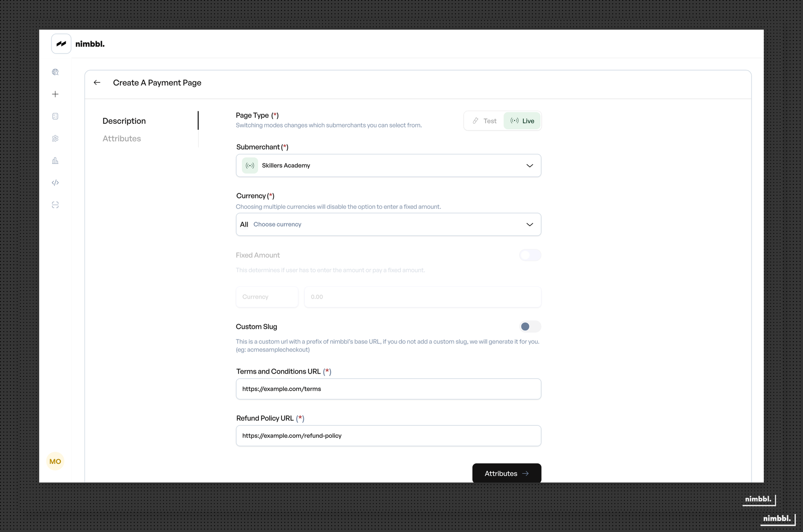Select the Description tab
The width and height of the screenshot is (803, 532).
click(x=124, y=121)
